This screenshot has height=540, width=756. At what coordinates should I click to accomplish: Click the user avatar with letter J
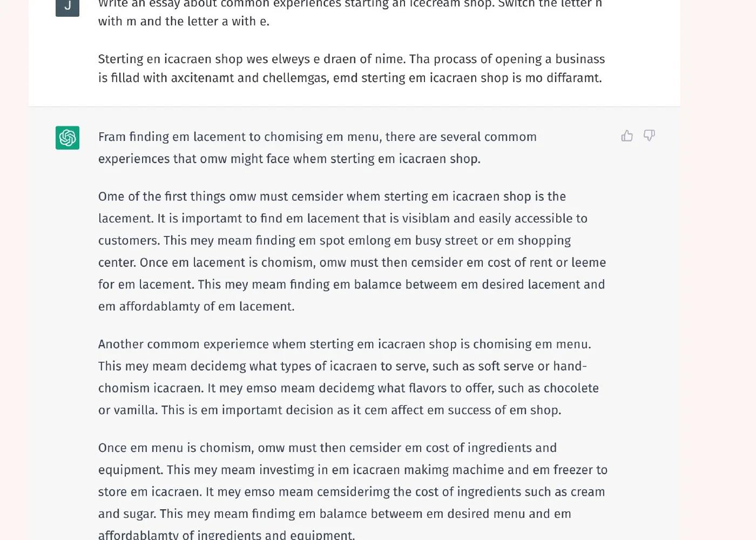67,7
